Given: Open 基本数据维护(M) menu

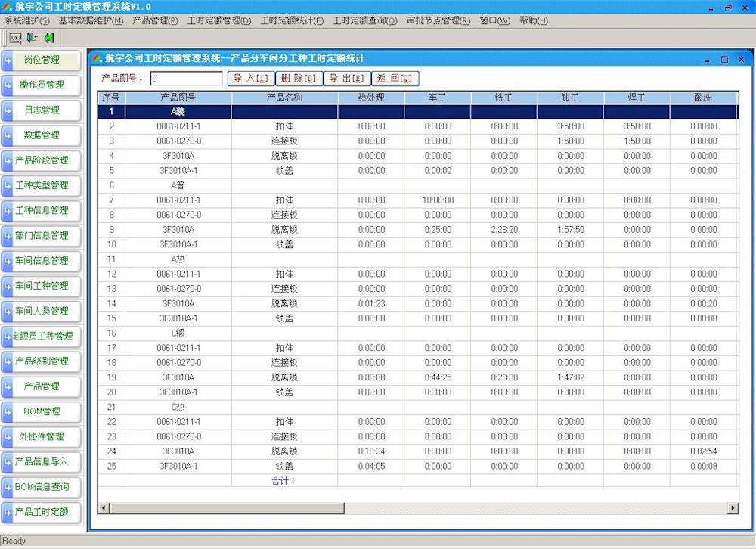Looking at the screenshot, I should tap(91, 20).
